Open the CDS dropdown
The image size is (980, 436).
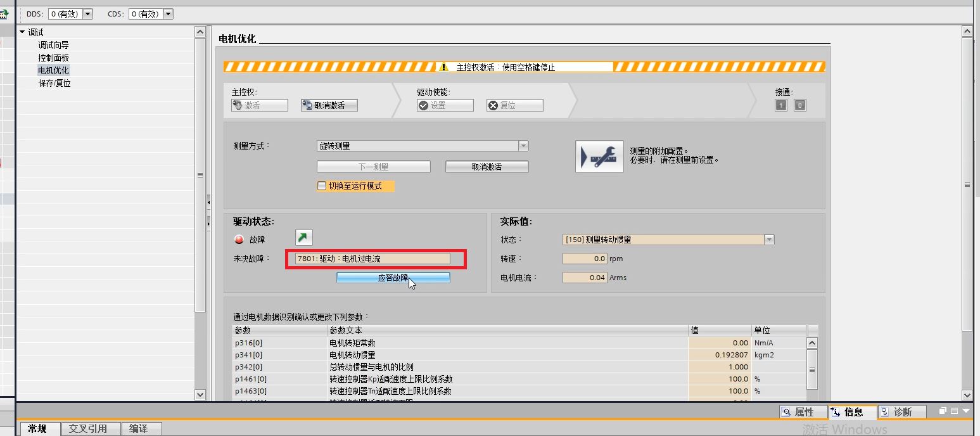[x=168, y=14]
